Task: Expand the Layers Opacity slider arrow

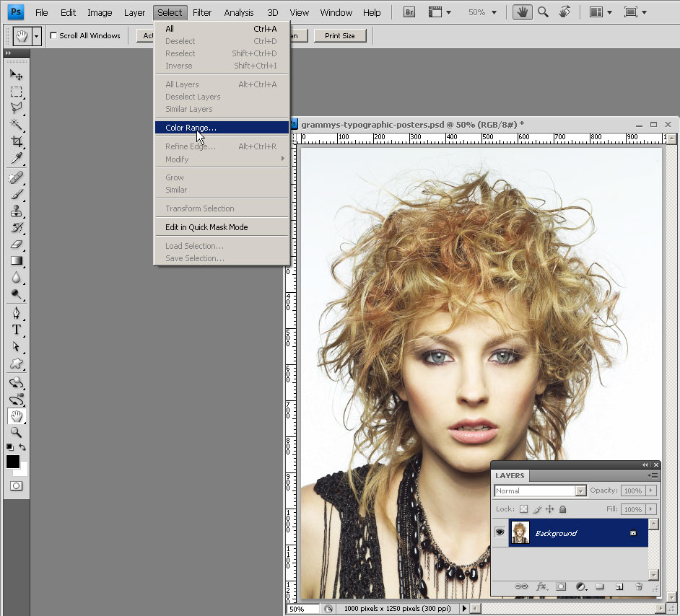Action: [x=651, y=490]
